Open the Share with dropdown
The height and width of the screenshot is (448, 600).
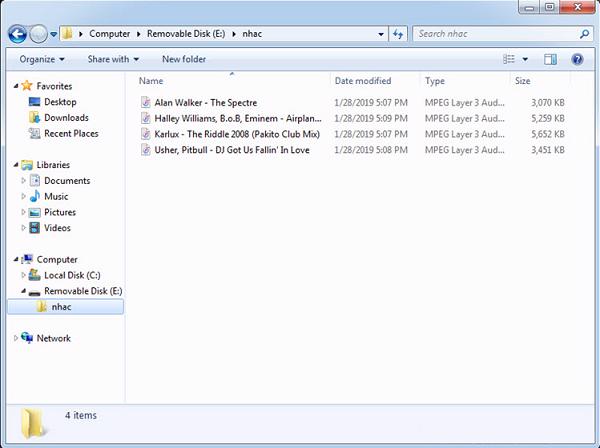112,59
